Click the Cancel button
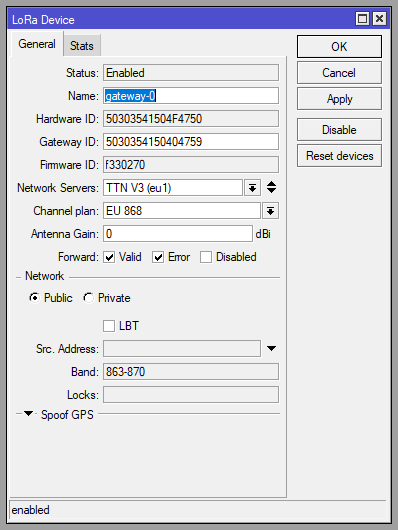This screenshot has width=398, height=530. click(339, 73)
